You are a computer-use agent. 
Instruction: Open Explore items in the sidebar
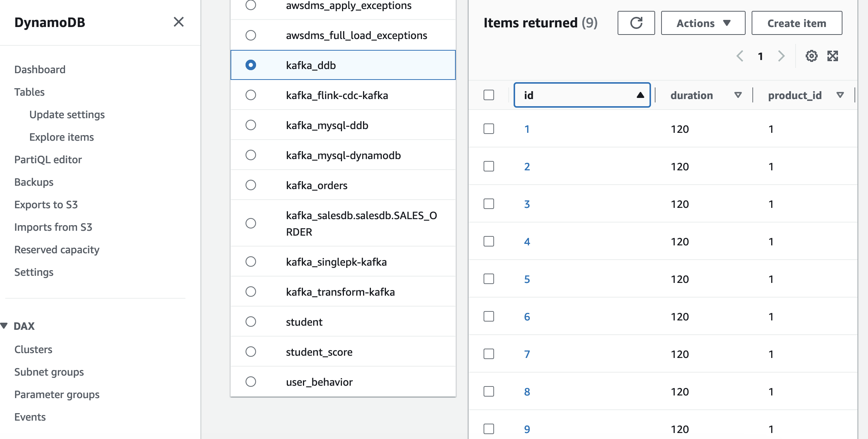coord(62,137)
